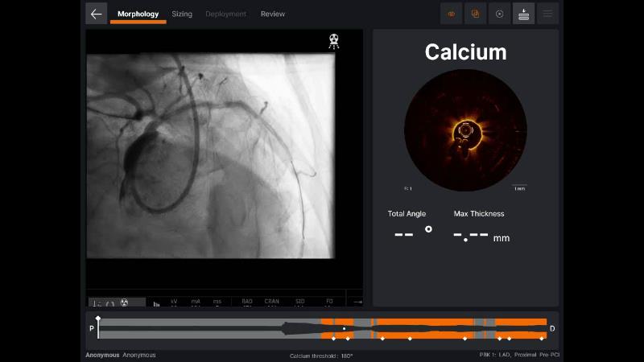The image size is (644, 362).
Task: Click the white frame handle at proximal end
Action: point(98,319)
